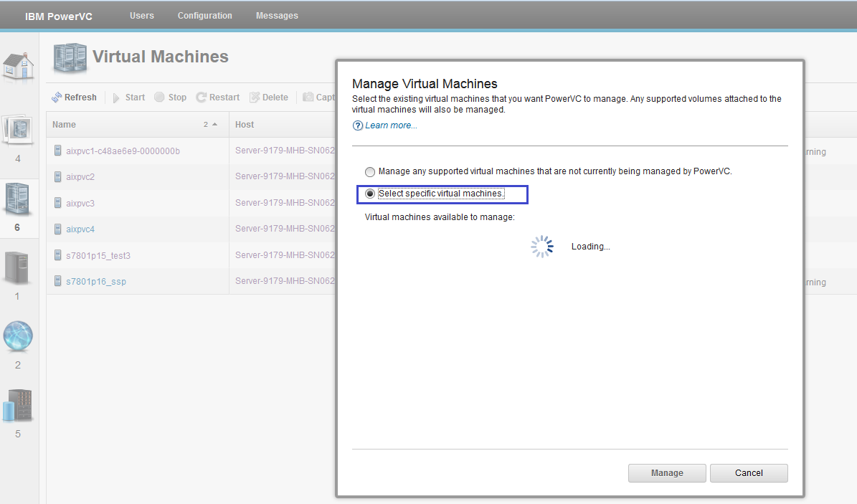This screenshot has height=504, width=857.
Task: Click the VM icon beside aixpvc3
Action: pyautogui.click(x=58, y=203)
